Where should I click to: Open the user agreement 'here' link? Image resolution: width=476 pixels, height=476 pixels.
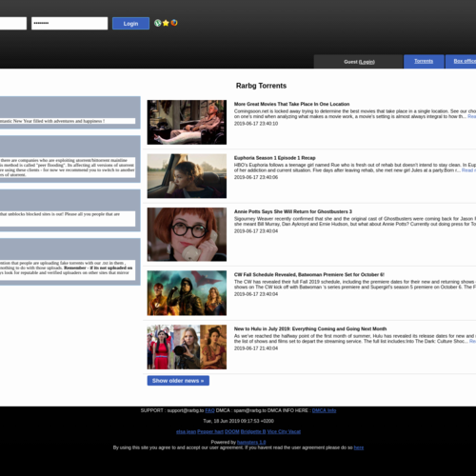coord(359,447)
